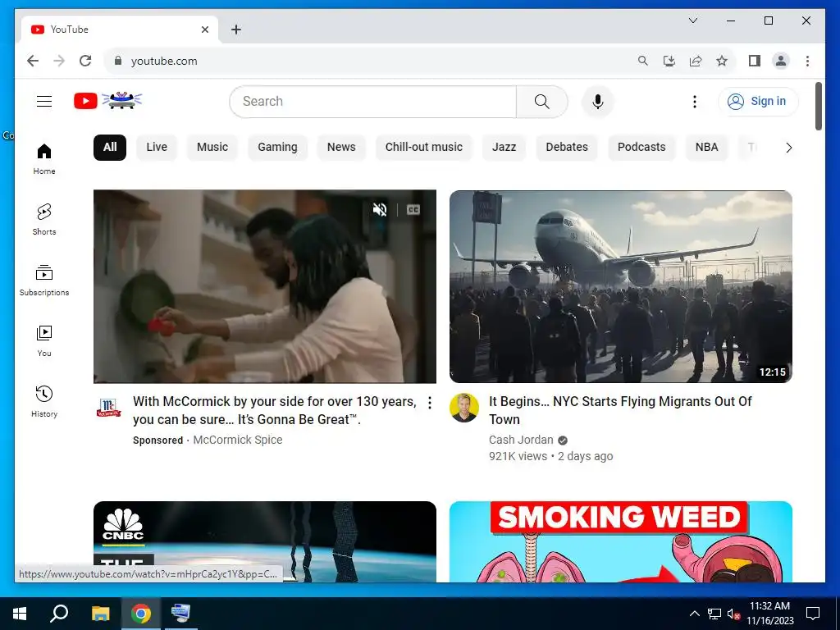This screenshot has width=840, height=630.
Task: Open 'It Begins… NYC Starts Flying Migrants' title
Action: (x=620, y=410)
